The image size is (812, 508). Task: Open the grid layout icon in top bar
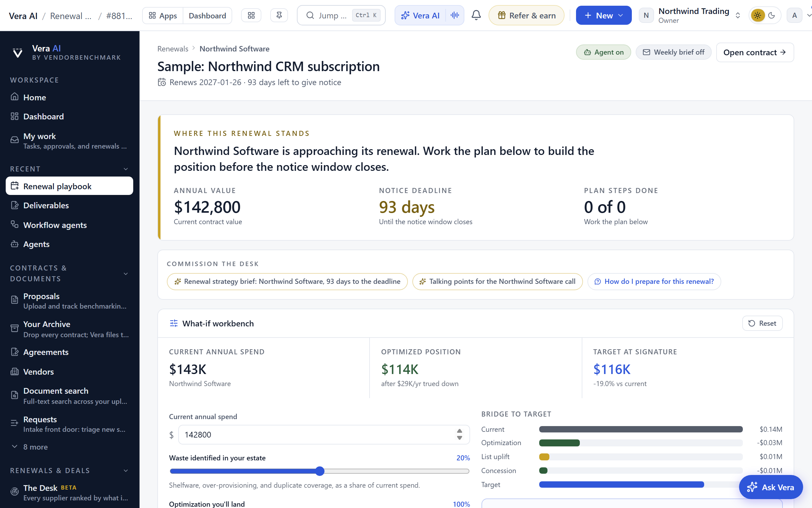point(251,16)
